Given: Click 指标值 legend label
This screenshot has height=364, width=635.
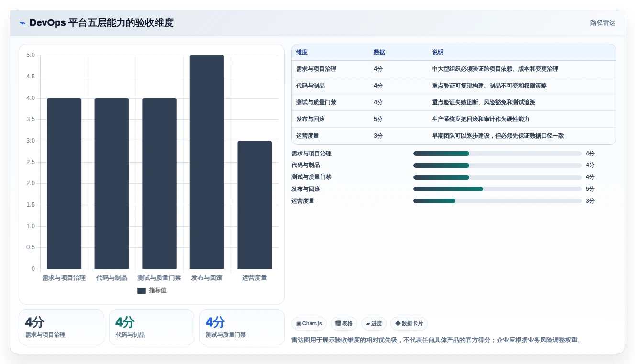Looking at the screenshot, I should tap(157, 290).
